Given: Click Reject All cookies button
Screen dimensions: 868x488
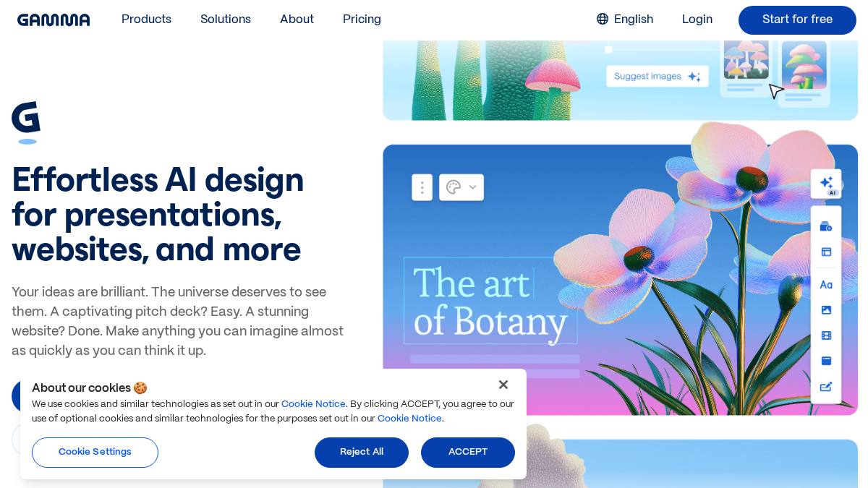Looking at the screenshot, I should [362, 453].
